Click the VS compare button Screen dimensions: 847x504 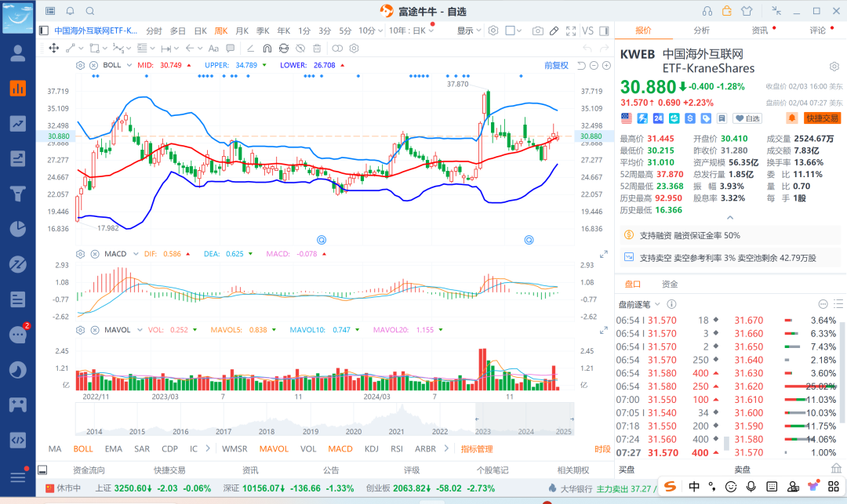point(587,31)
